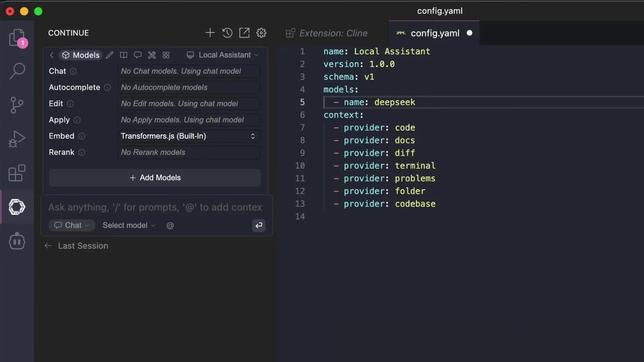Switch to the Extension: Cline tab
Image resolution: width=644 pixels, height=362 pixels.
(x=327, y=33)
